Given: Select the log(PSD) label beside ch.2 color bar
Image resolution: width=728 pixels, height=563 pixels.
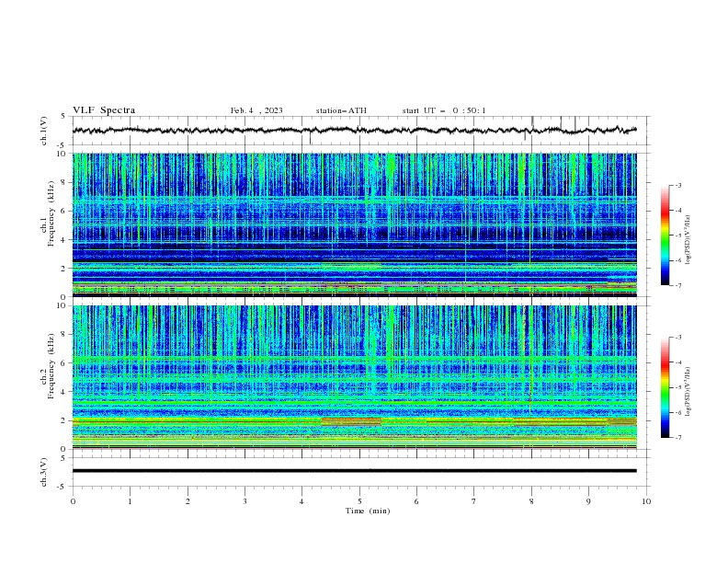Looking at the screenshot, I should [x=688, y=392].
